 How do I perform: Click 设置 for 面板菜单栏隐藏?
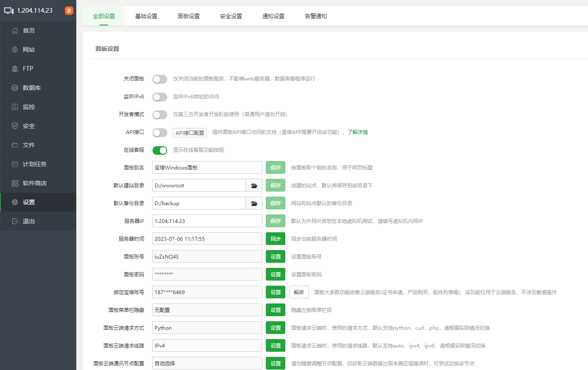[x=276, y=310]
